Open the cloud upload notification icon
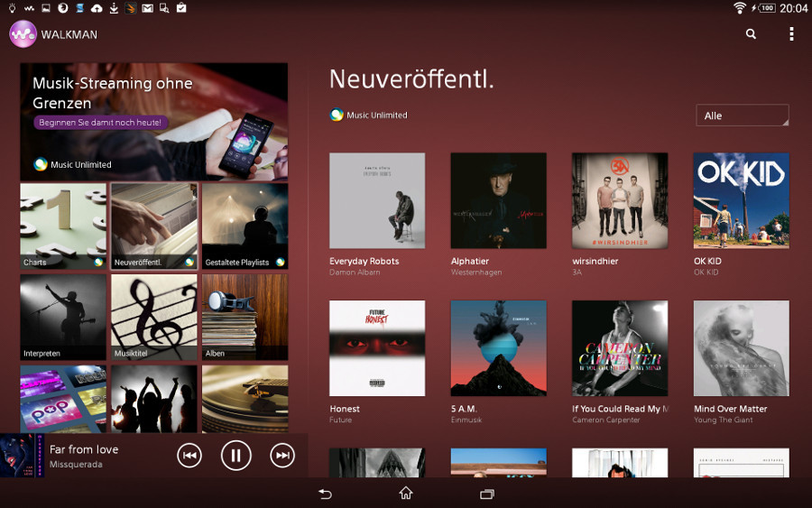This screenshot has width=812, height=508. [x=97, y=8]
